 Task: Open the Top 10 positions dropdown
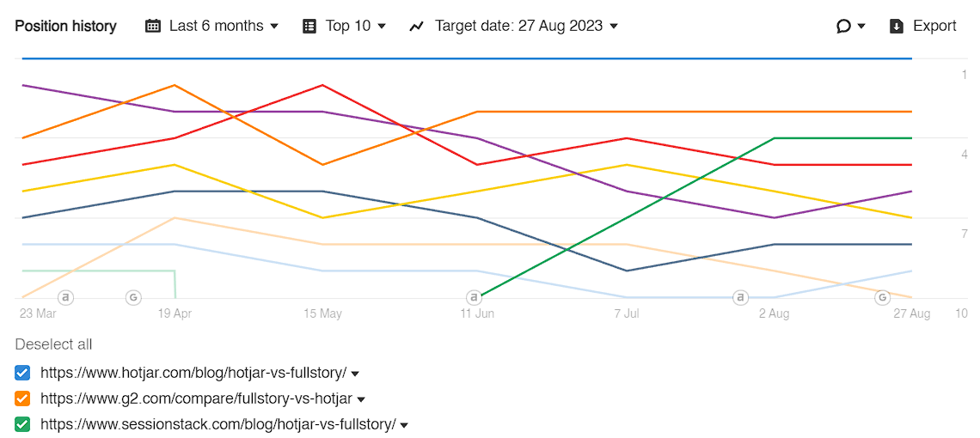345,27
